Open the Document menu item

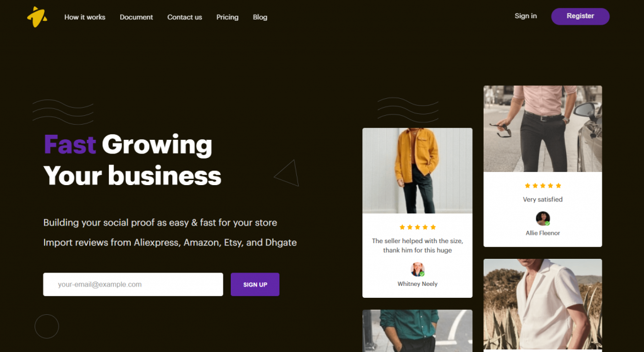[x=136, y=17]
